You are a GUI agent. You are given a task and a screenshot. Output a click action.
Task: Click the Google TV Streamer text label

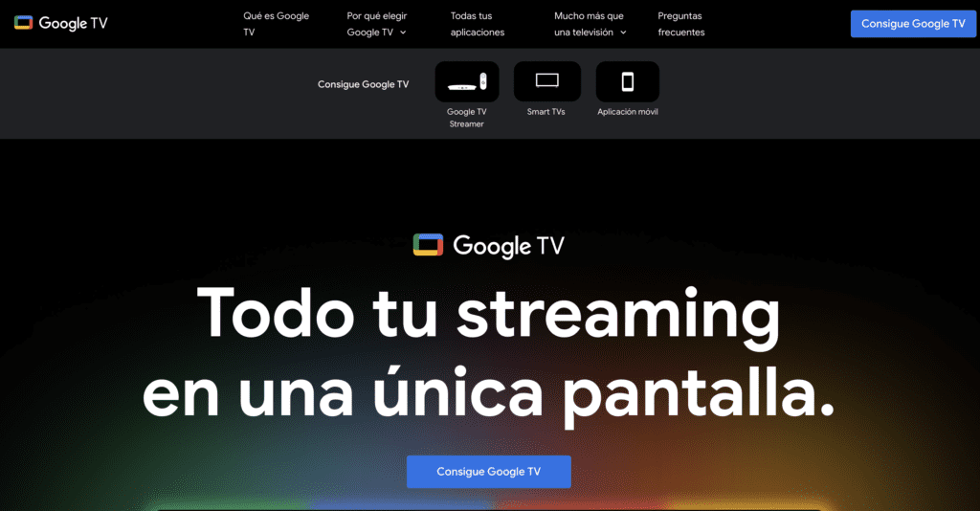click(x=467, y=118)
